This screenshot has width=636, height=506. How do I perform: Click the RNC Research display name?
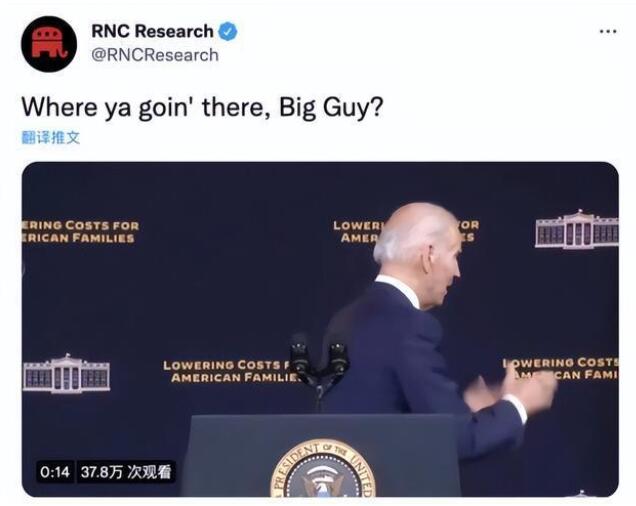click(x=152, y=31)
